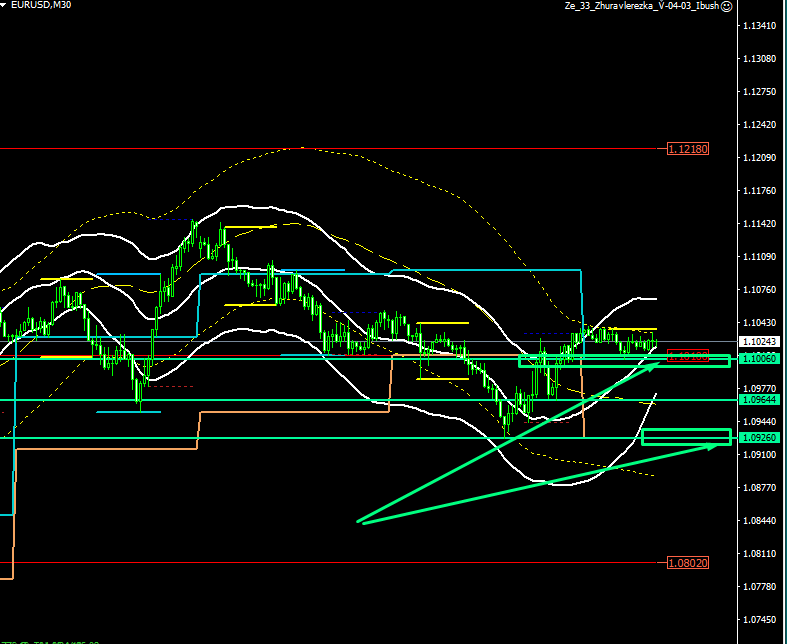Image resolution: width=787 pixels, height=644 pixels.
Task: Click the 1.13410 price scale label
Action: tap(756, 26)
